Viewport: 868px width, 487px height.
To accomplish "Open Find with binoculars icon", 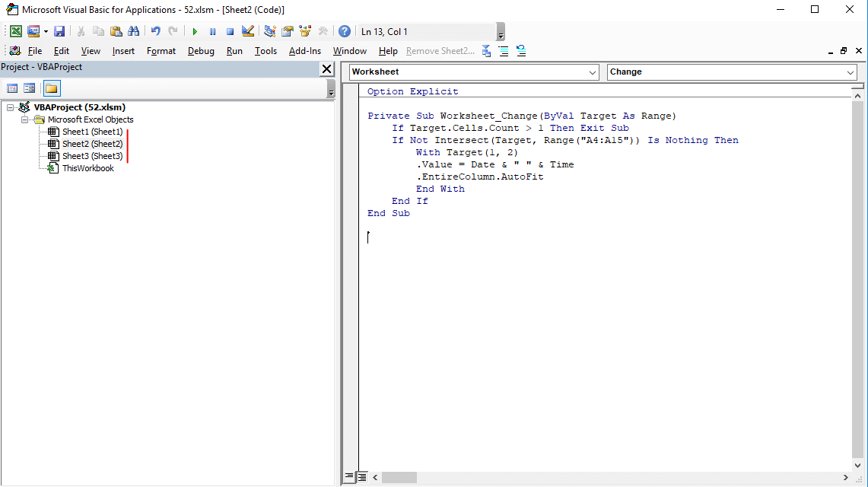I will coord(133,31).
